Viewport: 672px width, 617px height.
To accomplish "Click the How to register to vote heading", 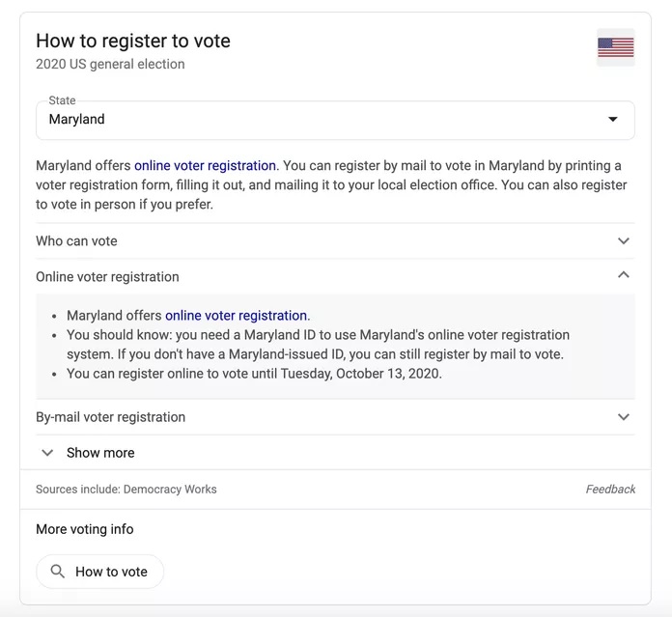I will click(133, 42).
